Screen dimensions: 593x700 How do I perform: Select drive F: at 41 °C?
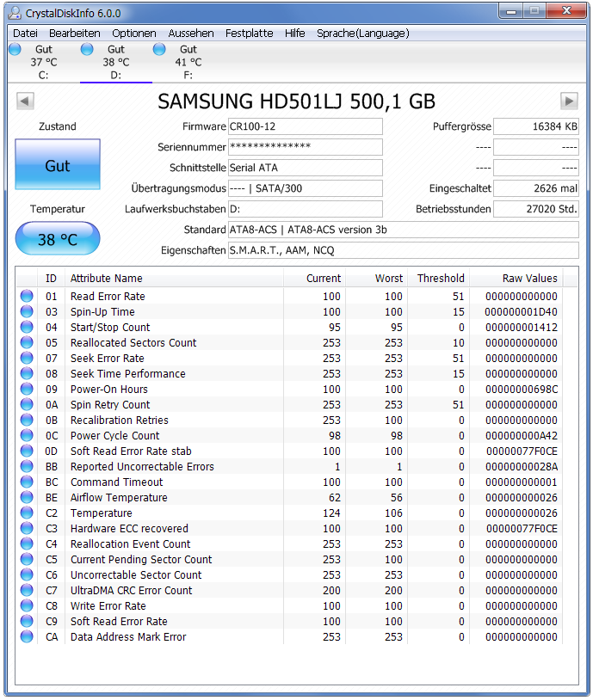coord(188,62)
